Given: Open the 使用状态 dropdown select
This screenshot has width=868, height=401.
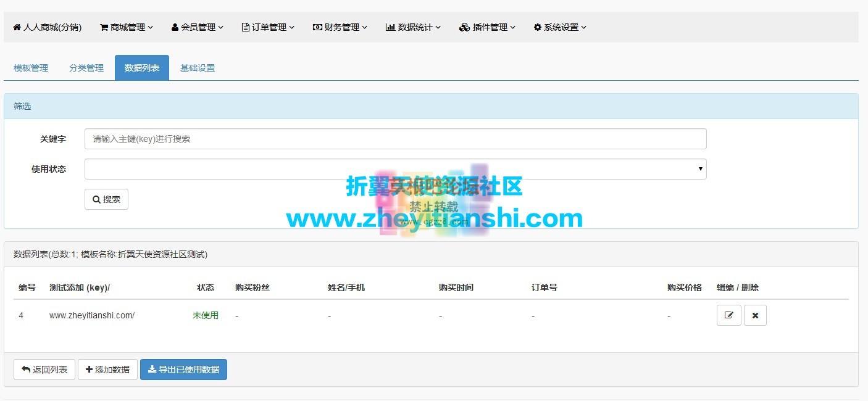Looking at the screenshot, I should point(395,169).
